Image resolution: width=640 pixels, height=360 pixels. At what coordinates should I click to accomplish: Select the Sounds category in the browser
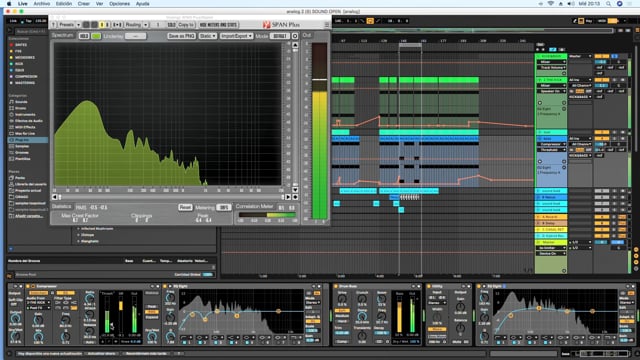click(x=21, y=102)
